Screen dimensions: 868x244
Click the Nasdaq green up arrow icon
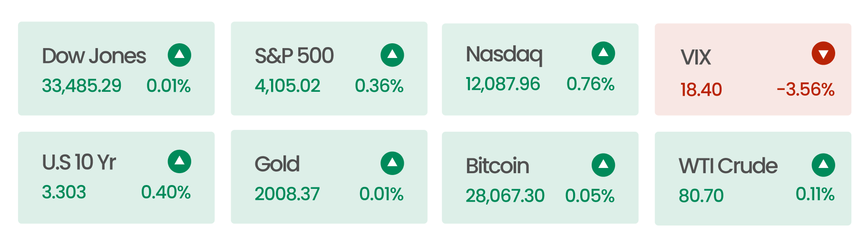tap(604, 53)
